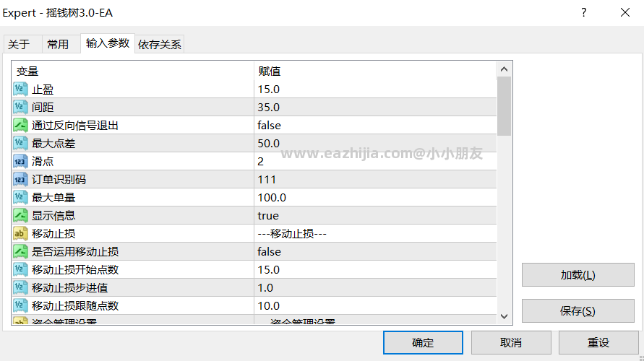Click the double icon beside 移动止损步进值
Screen dimensions: 644x361
pos(20,287)
